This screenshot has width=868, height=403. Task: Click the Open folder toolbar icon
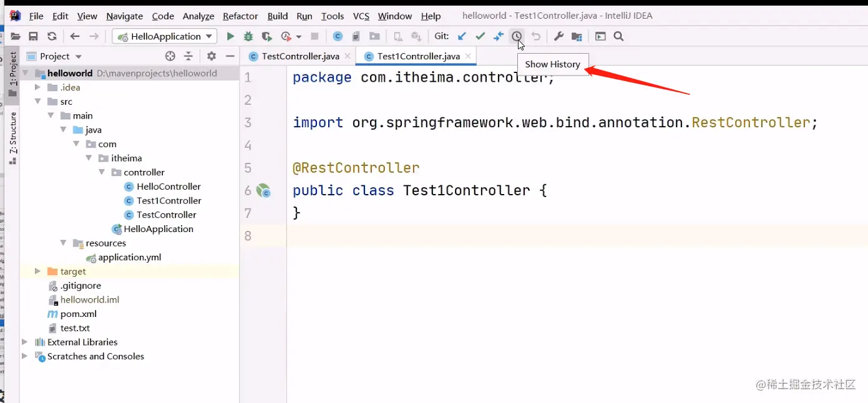(16, 37)
